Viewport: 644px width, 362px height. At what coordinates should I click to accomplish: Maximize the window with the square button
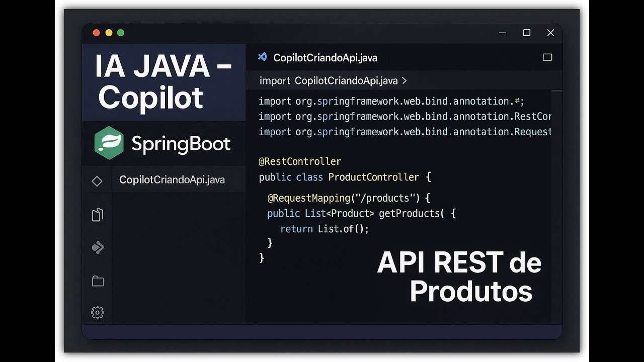click(x=527, y=33)
